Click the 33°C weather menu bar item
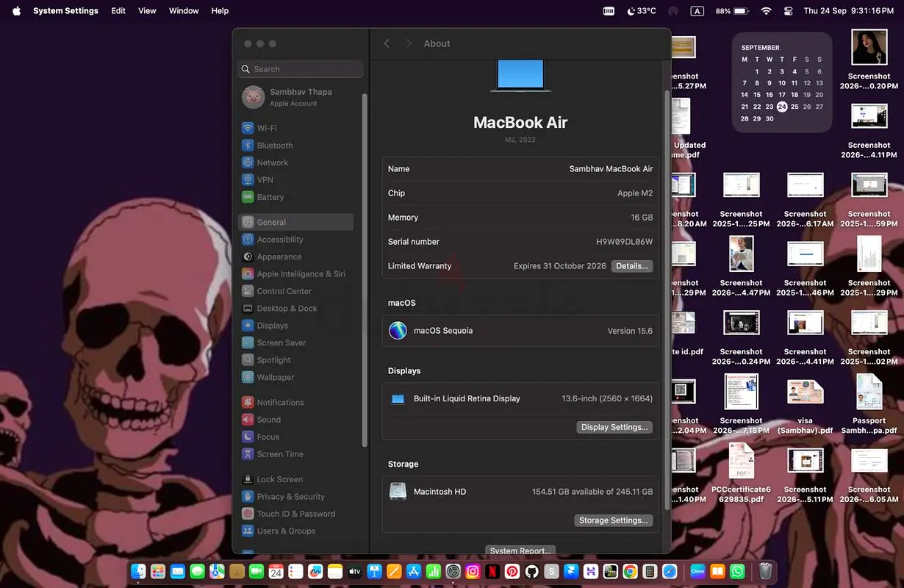This screenshot has width=904, height=588. click(642, 11)
